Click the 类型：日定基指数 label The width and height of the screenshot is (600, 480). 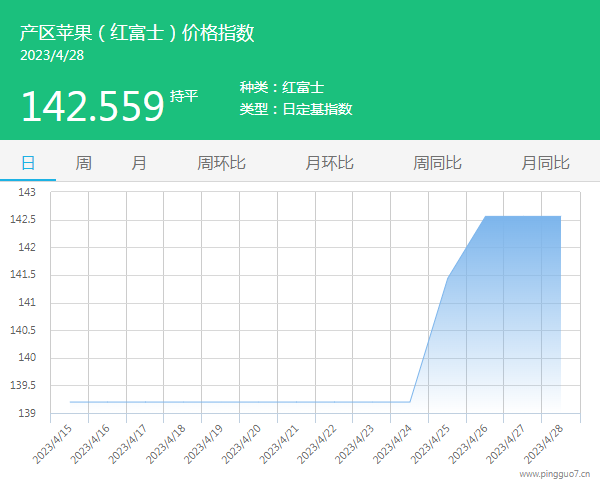[x=296, y=109]
